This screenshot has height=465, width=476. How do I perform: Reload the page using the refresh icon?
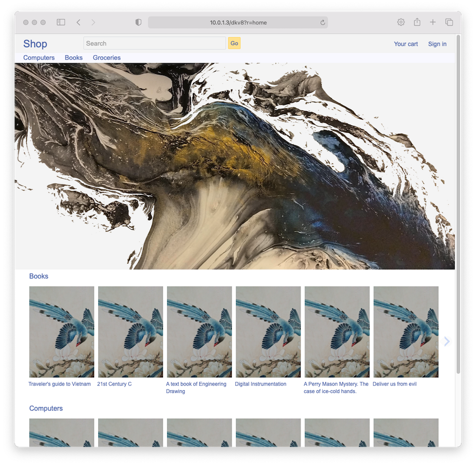pos(323,22)
